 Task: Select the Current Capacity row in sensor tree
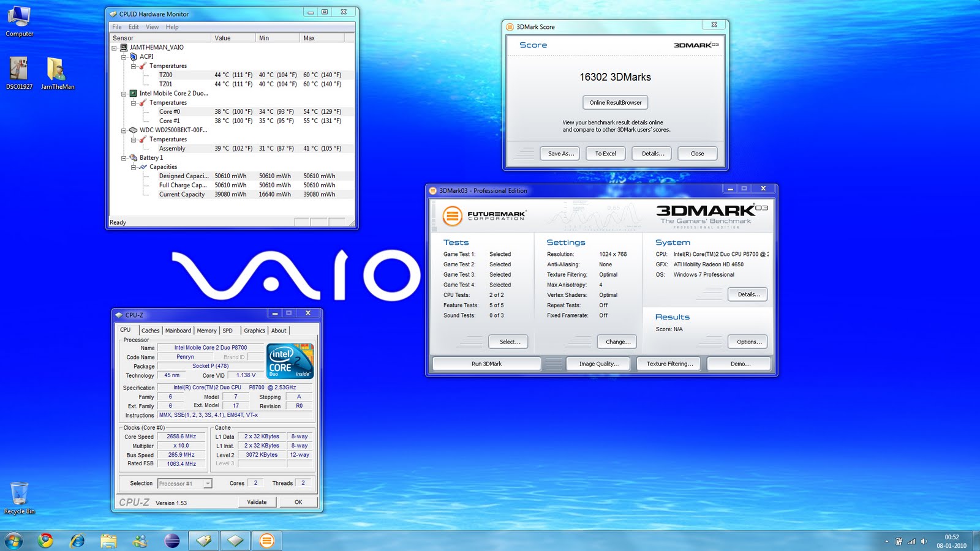(x=232, y=194)
